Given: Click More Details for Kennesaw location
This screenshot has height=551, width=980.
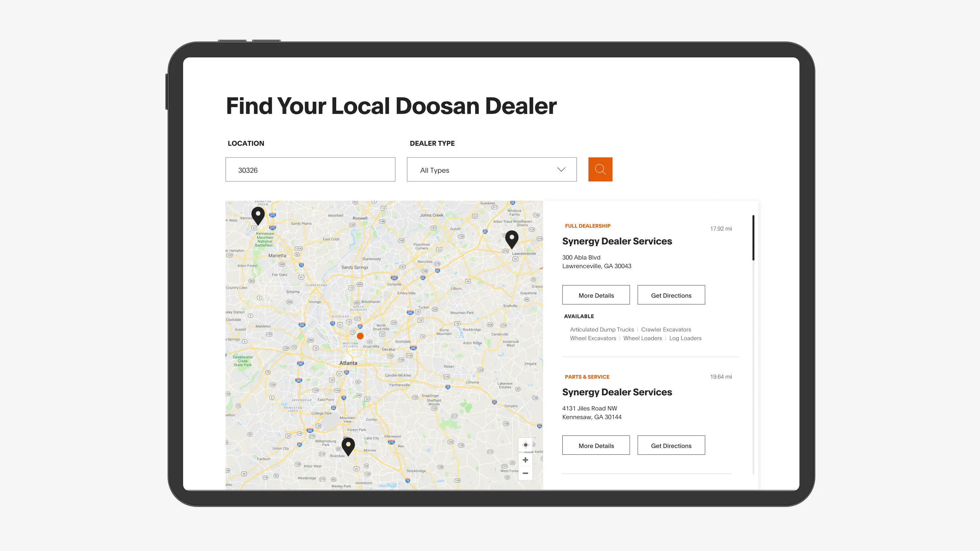Looking at the screenshot, I should (596, 445).
